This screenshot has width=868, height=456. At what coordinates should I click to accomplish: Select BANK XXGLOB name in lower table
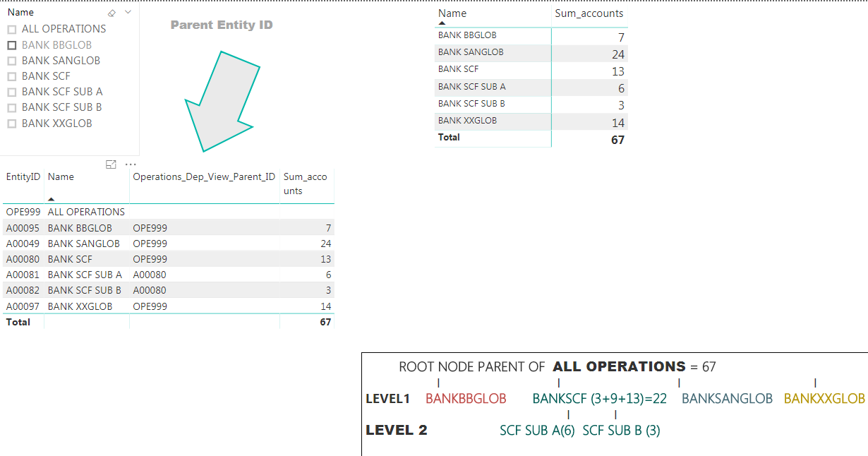point(80,306)
